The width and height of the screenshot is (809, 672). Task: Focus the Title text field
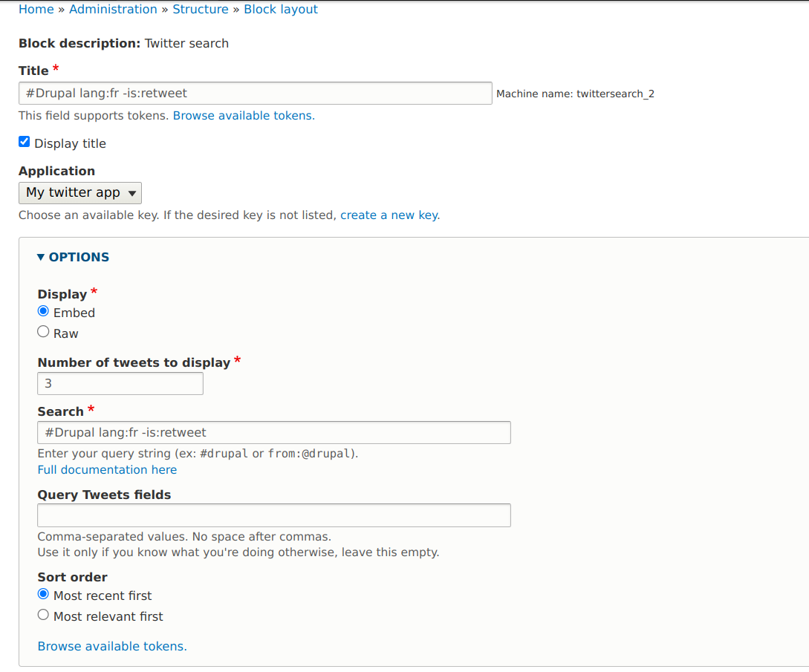256,94
